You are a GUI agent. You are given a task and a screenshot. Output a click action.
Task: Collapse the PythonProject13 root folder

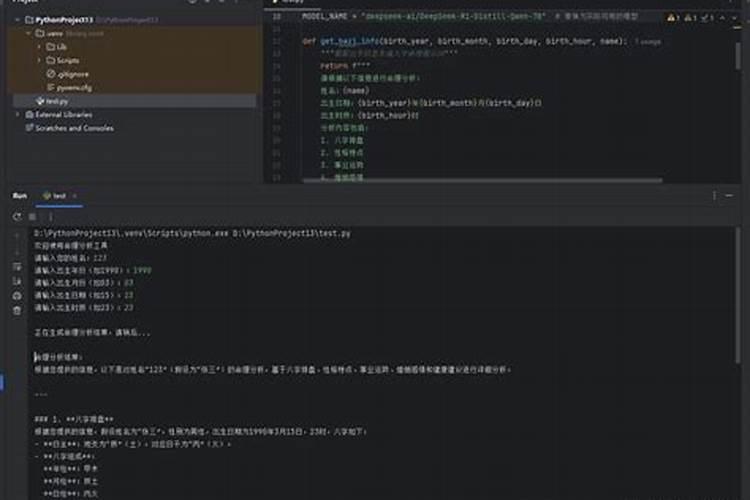[x=17, y=20]
